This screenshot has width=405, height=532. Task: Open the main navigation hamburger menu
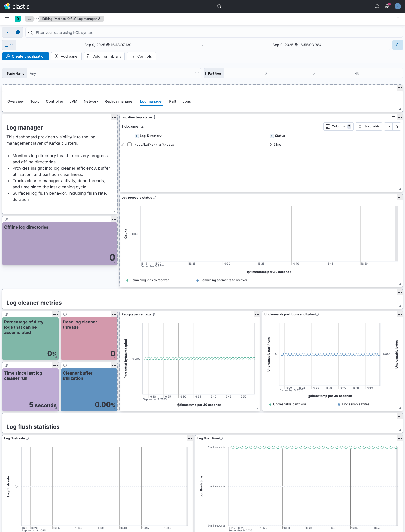tap(7, 19)
